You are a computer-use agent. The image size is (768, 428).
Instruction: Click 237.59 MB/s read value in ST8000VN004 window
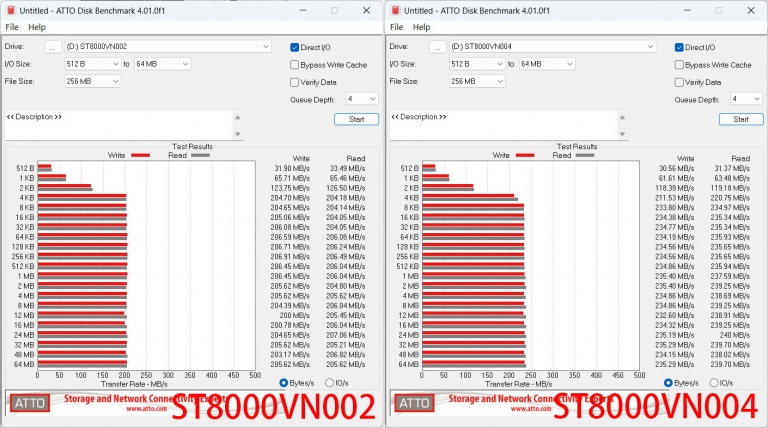[x=730, y=276]
